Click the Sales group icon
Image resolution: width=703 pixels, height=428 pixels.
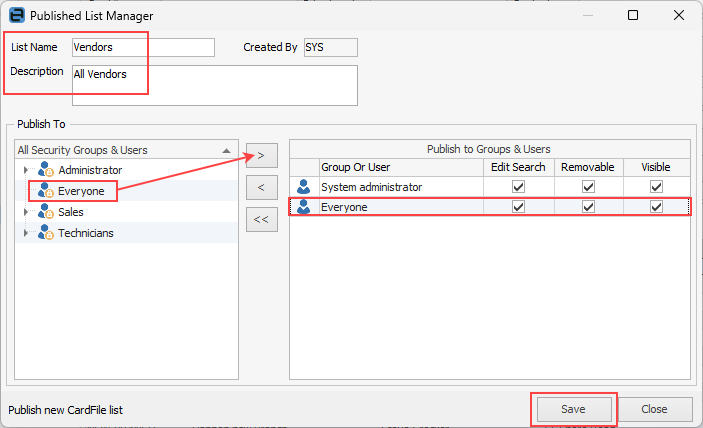click(x=45, y=212)
